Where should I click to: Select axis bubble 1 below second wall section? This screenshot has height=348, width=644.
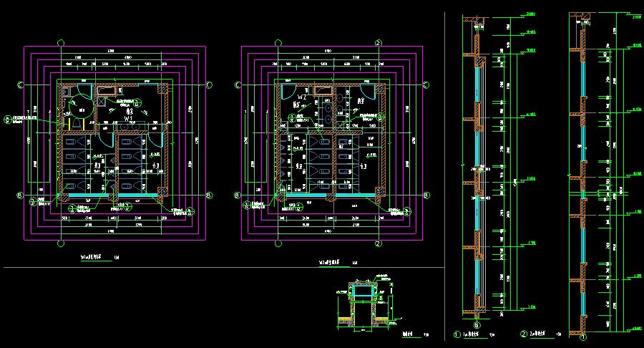click(x=582, y=336)
